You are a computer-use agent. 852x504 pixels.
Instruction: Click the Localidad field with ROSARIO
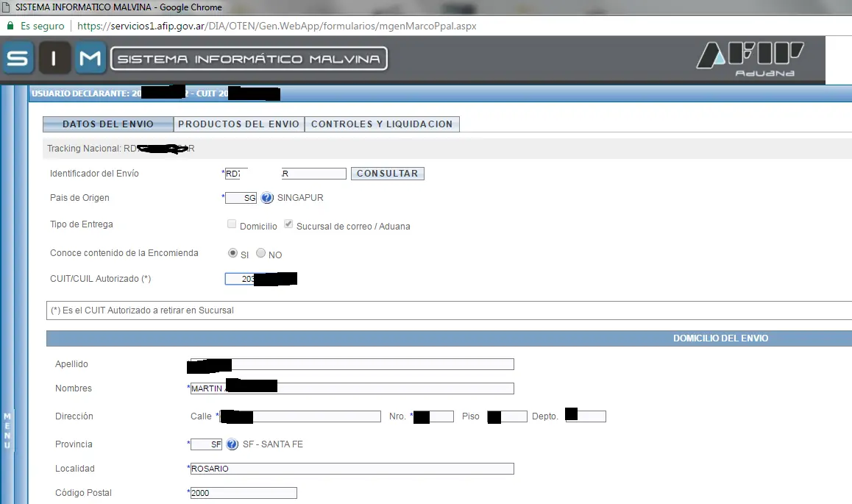click(x=352, y=469)
